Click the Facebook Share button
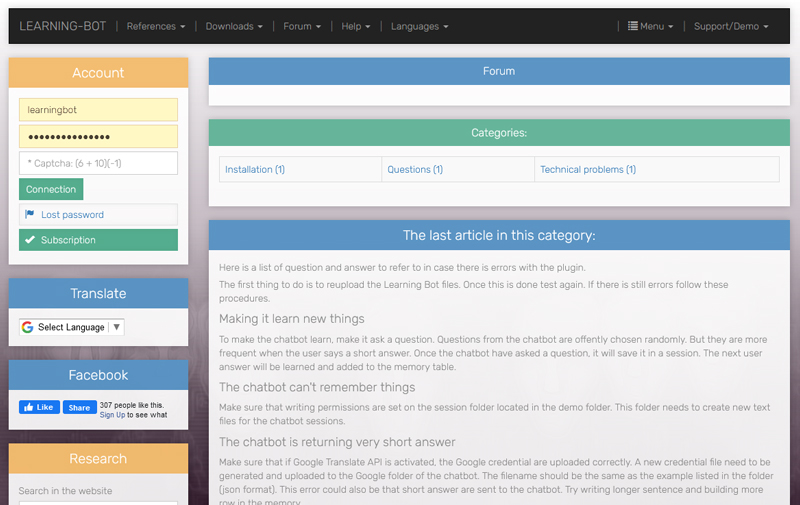This screenshot has height=505, width=800. 78,407
